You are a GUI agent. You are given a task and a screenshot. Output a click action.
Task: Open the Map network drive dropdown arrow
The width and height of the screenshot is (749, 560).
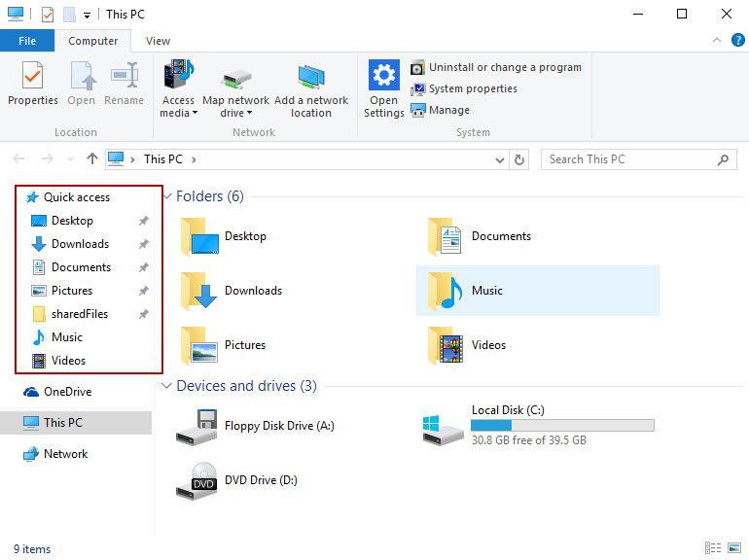point(249,113)
